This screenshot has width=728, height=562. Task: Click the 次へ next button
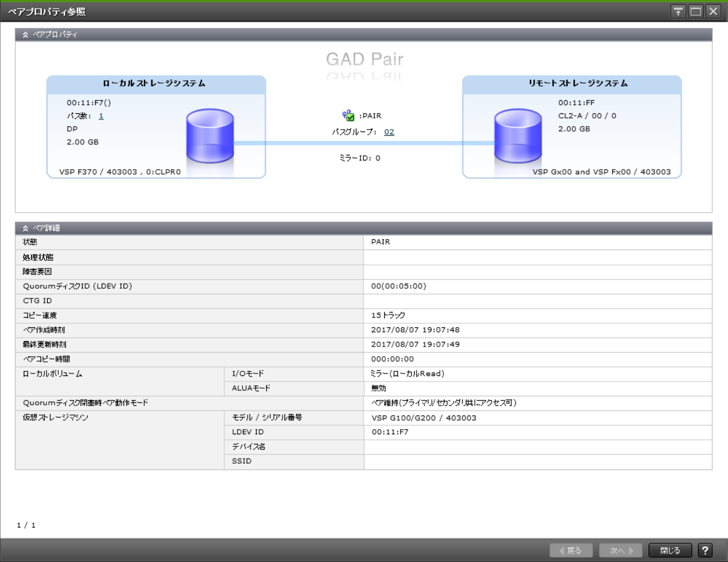[620, 550]
